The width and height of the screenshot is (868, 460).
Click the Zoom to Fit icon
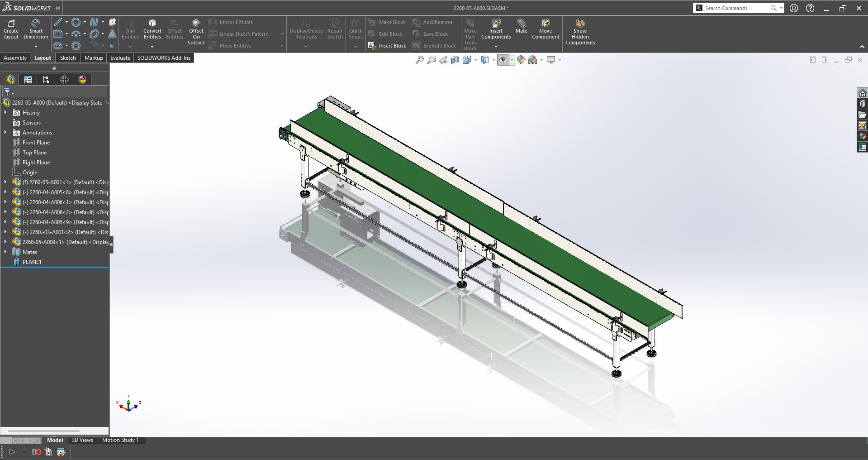[x=420, y=60]
